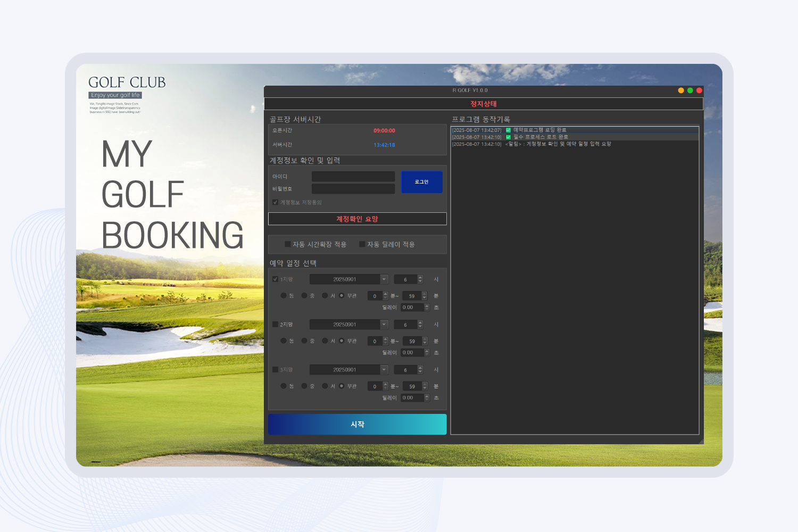This screenshot has height=532, width=798.
Task: Click green check icon on 예약프로그램 로딩 완료 log
Action: 508,130
